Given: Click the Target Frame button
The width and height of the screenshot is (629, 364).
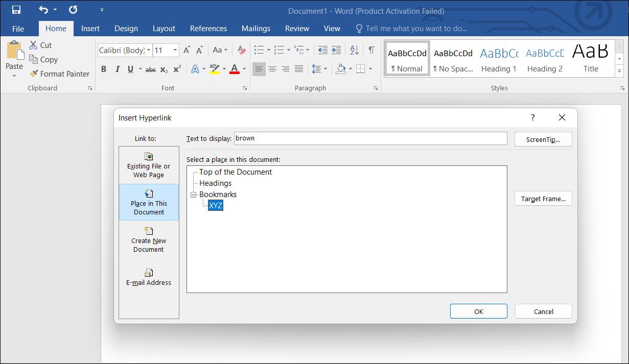Looking at the screenshot, I should (x=543, y=199).
